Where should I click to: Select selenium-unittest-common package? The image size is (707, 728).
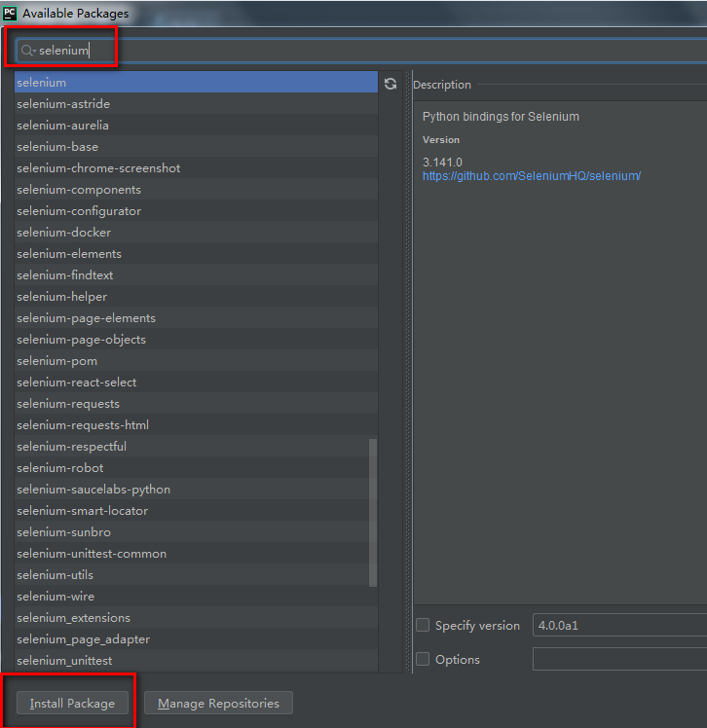click(196, 553)
